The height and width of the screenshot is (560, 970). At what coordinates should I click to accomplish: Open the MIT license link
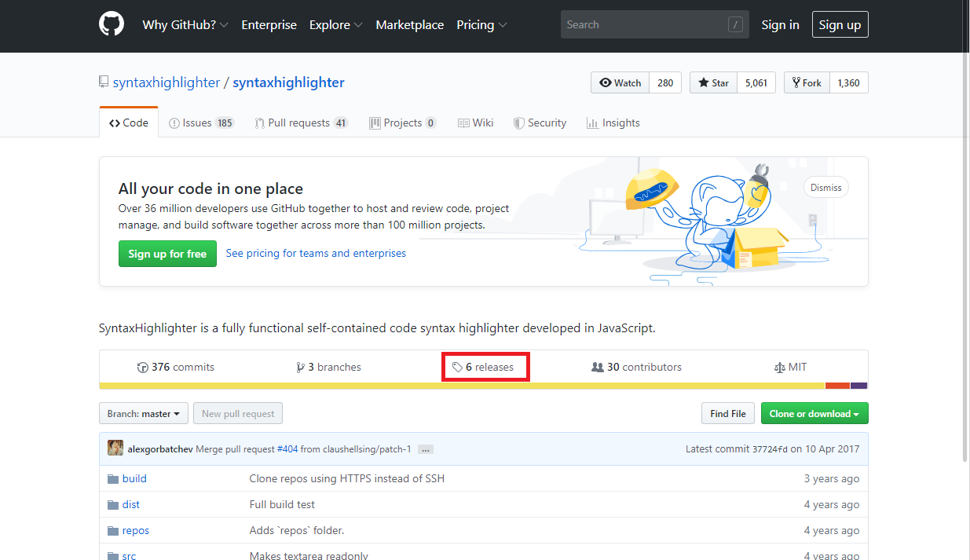(x=790, y=367)
